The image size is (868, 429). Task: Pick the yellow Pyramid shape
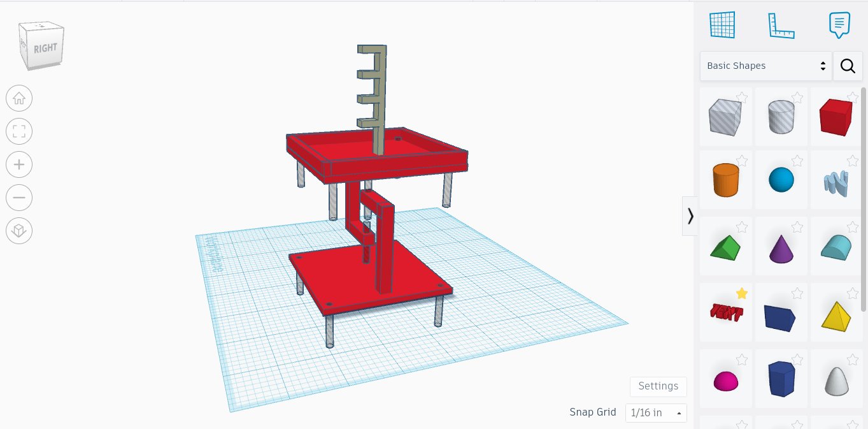tap(836, 316)
